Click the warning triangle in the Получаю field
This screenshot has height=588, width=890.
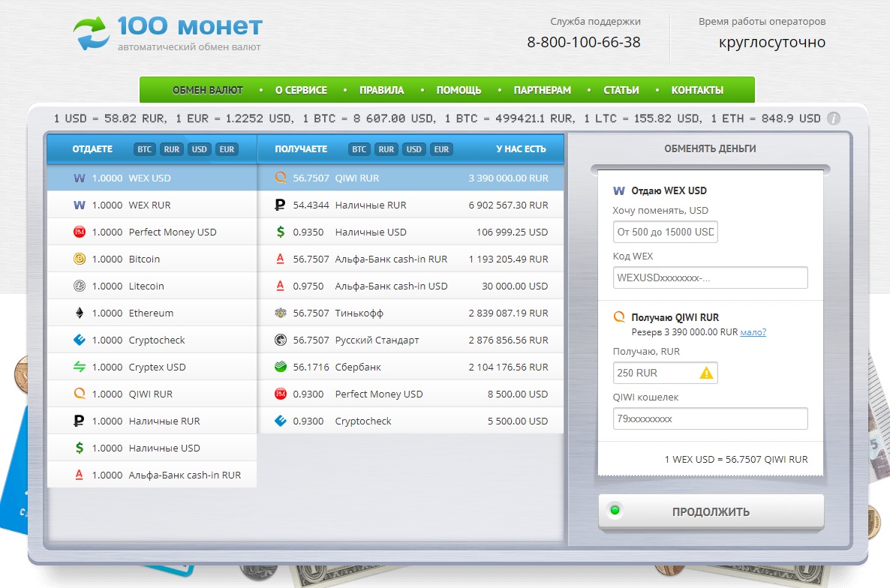coord(706,373)
